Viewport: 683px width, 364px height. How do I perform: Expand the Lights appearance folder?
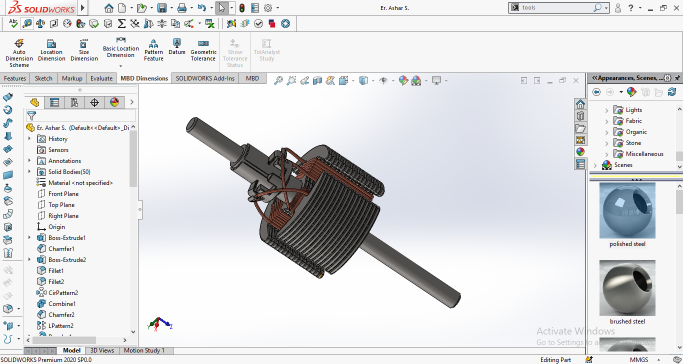tap(606, 110)
